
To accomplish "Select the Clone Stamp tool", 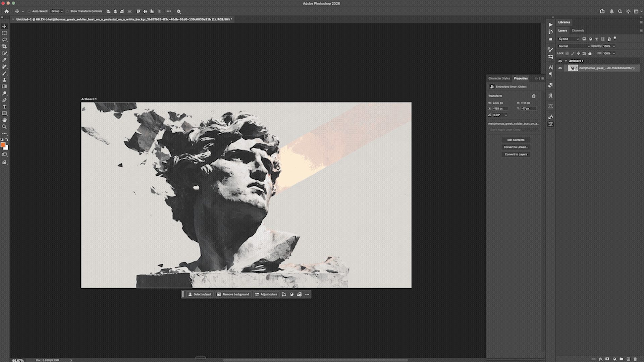I will coord(4,80).
